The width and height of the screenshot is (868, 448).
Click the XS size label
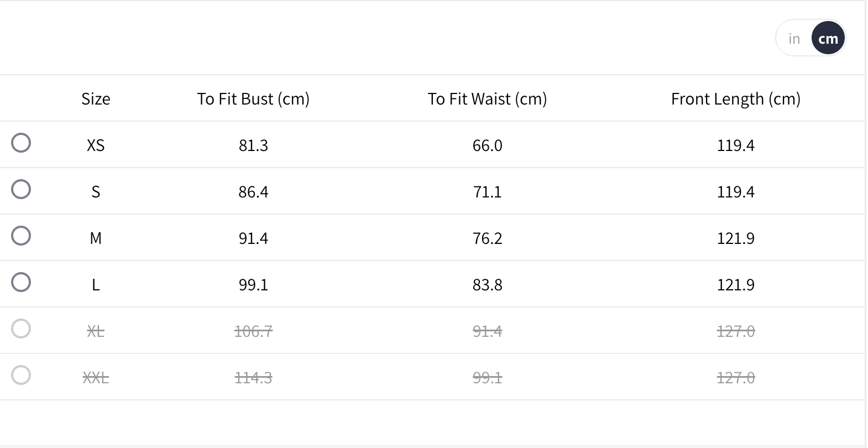(x=96, y=145)
